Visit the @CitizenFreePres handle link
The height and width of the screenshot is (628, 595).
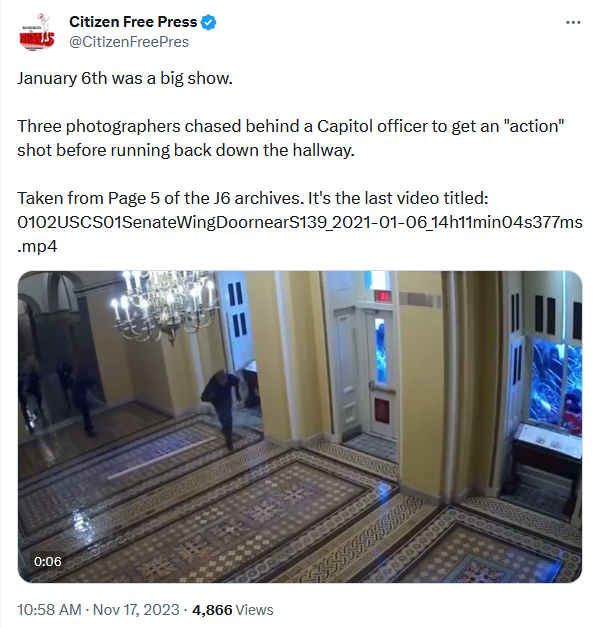129,42
